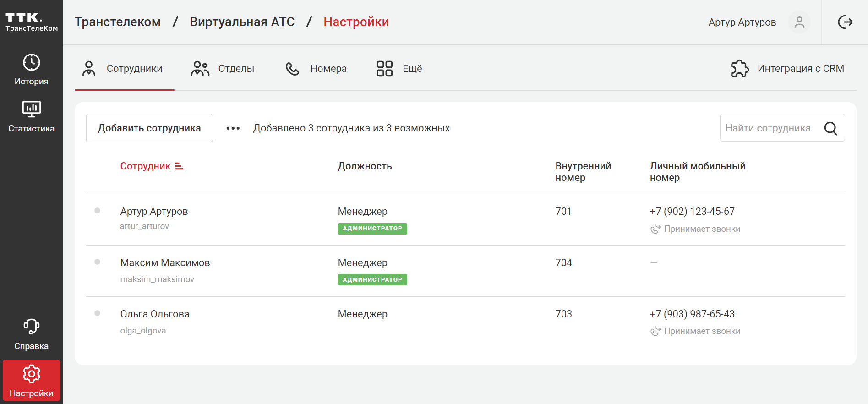Open the Виртуальная АТС breadcrumb link
The width and height of the screenshot is (868, 404).
[242, 22]
